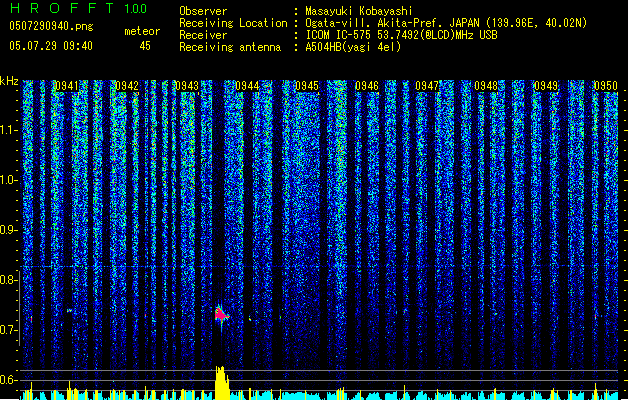Click the 1.1 kHz axis tick label

pyautogui.click(x=8, y=130)
